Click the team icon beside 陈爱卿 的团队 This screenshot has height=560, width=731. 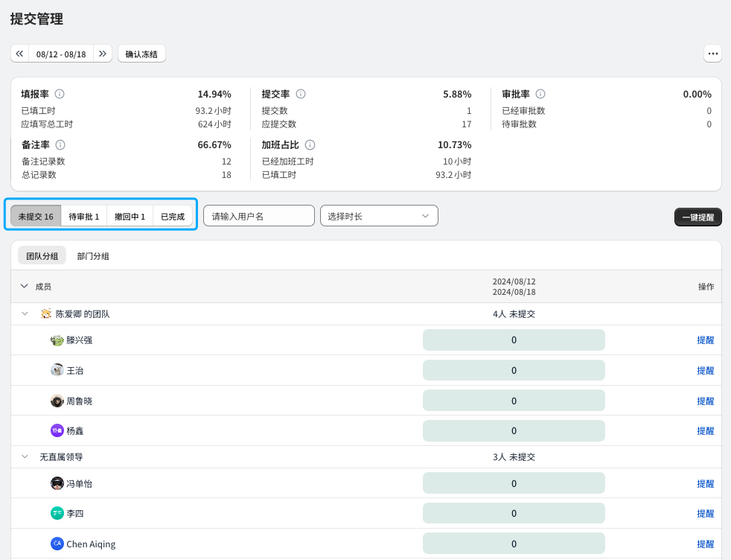coord(46,314)
